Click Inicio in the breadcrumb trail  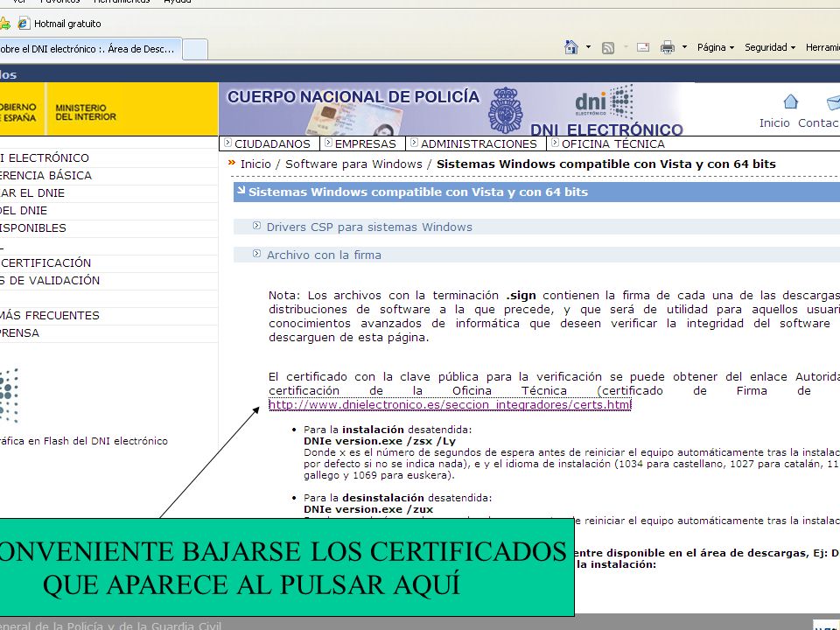tap(255, 164)
